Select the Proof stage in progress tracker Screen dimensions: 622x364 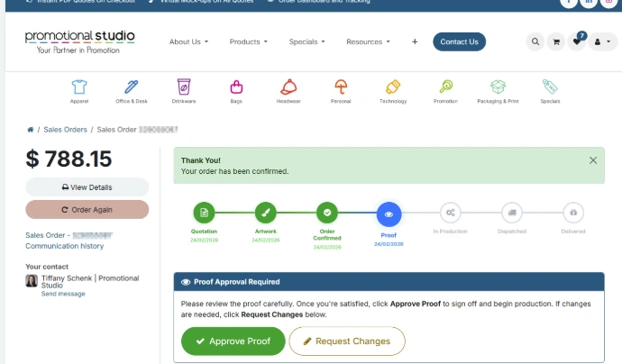389,214
